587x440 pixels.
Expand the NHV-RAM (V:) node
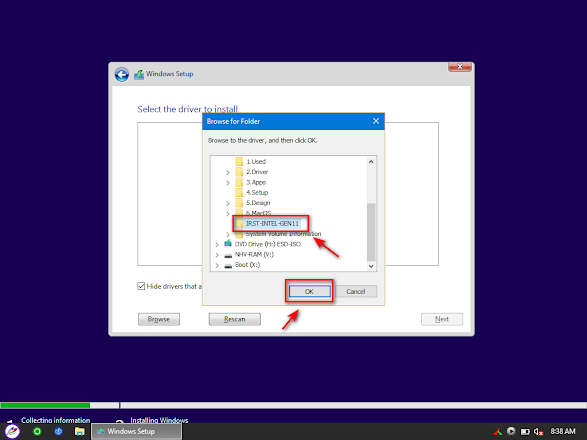[217, 255]
